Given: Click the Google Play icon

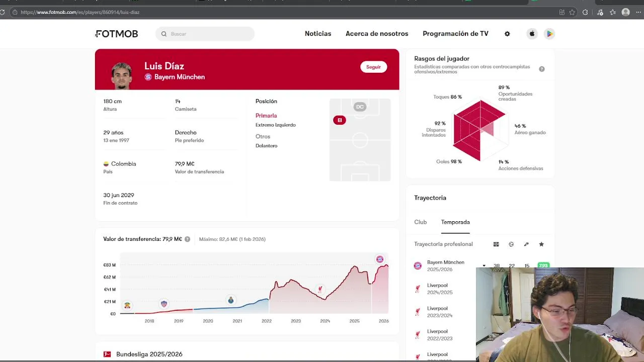Looking at the screenshot, I should [549, 34].
